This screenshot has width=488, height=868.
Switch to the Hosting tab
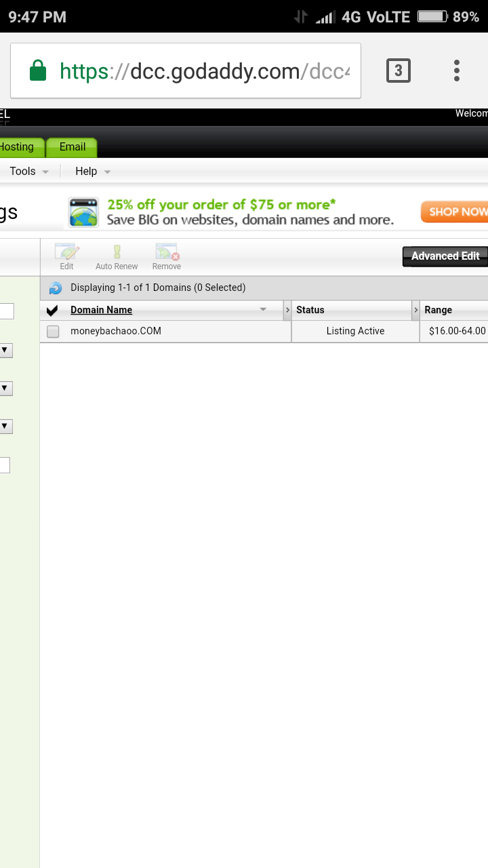coord(18,147)
